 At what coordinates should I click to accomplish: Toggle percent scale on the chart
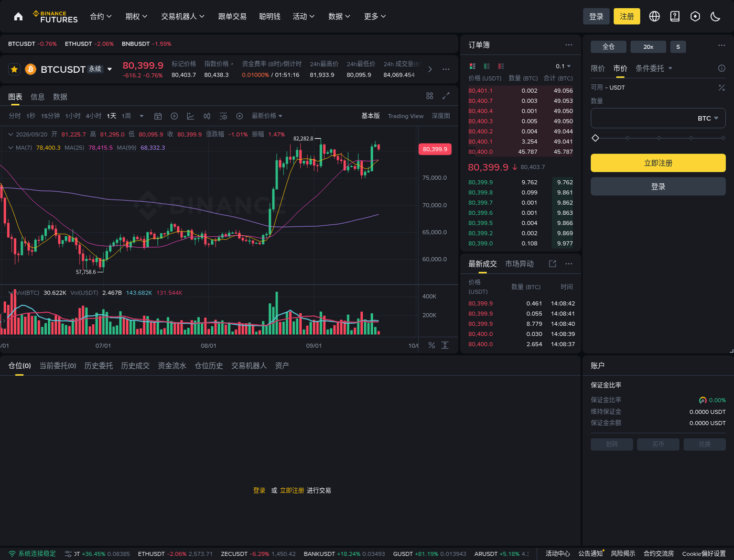[431, 345]
